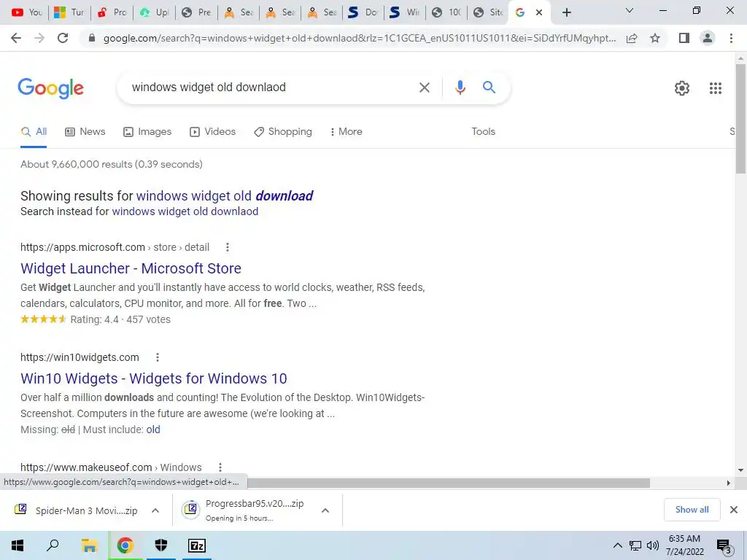Switch to the browser tab labeled Pro
The height and width of the screenshot is (560, 747).
112,12
